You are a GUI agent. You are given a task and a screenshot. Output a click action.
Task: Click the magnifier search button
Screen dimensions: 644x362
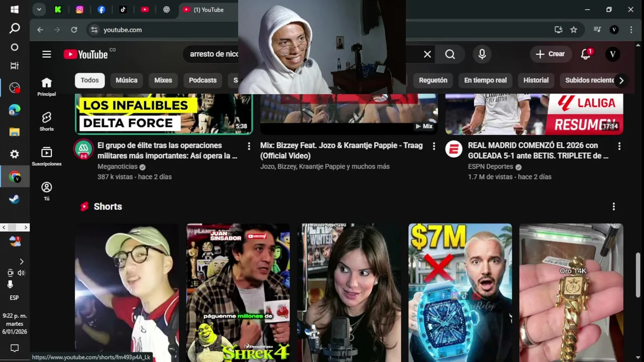[450, 54]
